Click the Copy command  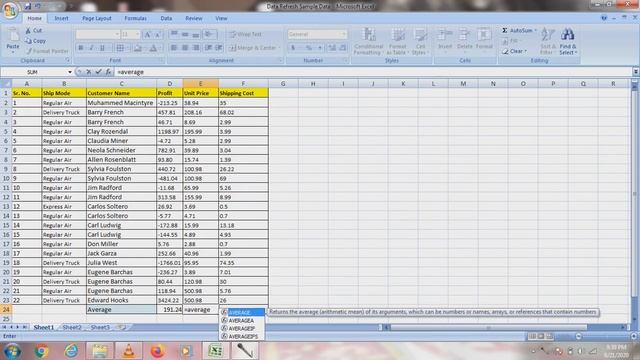click(35, 41)
